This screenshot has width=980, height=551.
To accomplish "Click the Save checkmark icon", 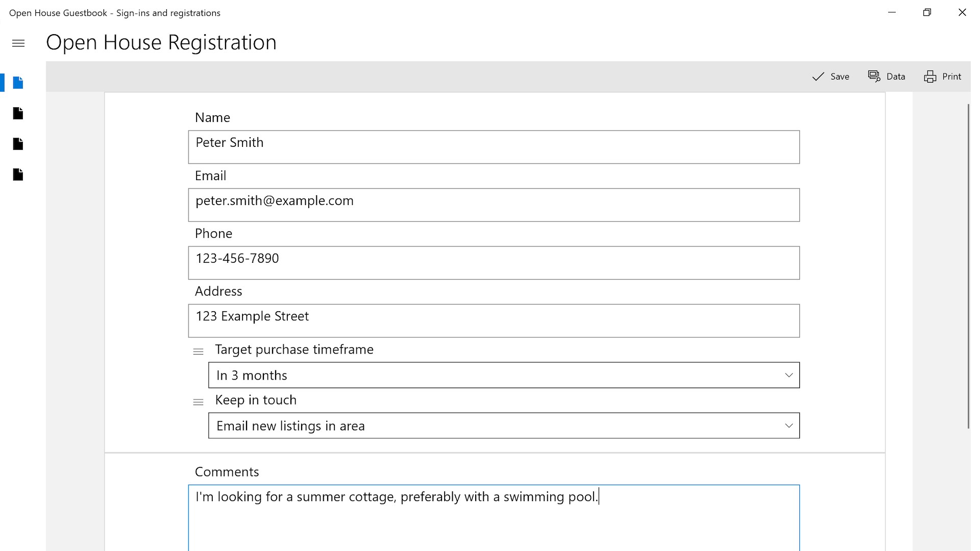I will (x=818, y=77).
